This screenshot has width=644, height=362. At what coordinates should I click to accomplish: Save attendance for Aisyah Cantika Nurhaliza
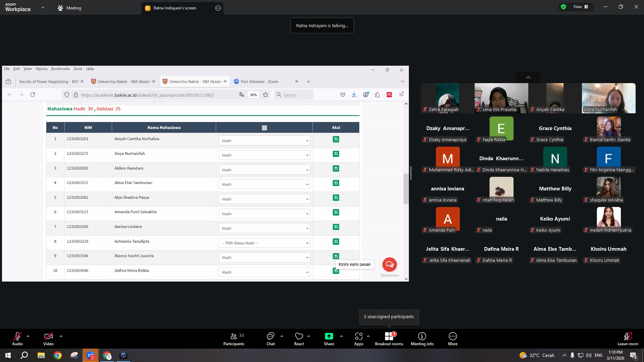[x=336, y=139]
